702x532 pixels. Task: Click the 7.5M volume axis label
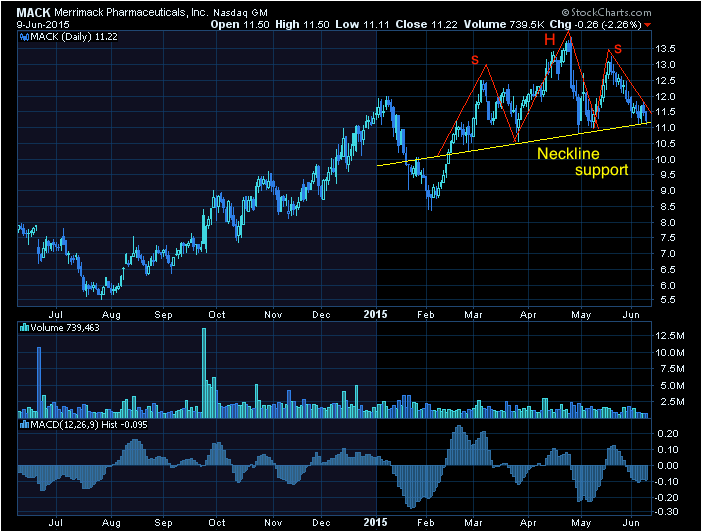[x=672, y=369]
